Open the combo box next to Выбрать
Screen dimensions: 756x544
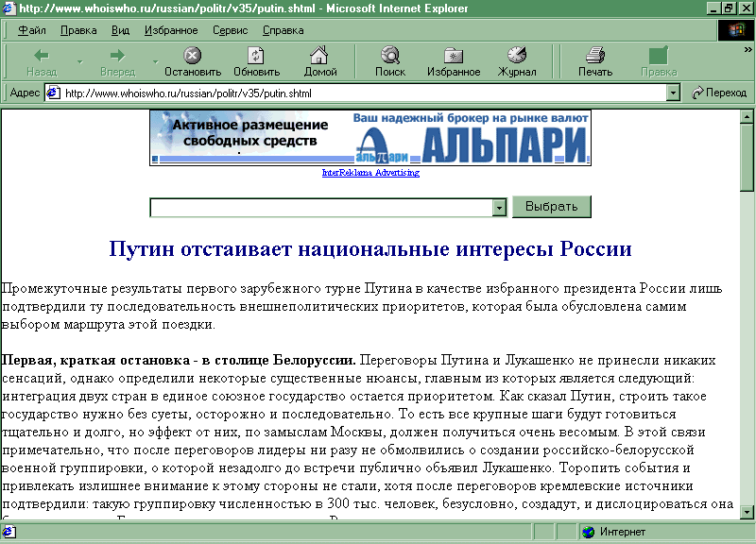tap(500, 208)
